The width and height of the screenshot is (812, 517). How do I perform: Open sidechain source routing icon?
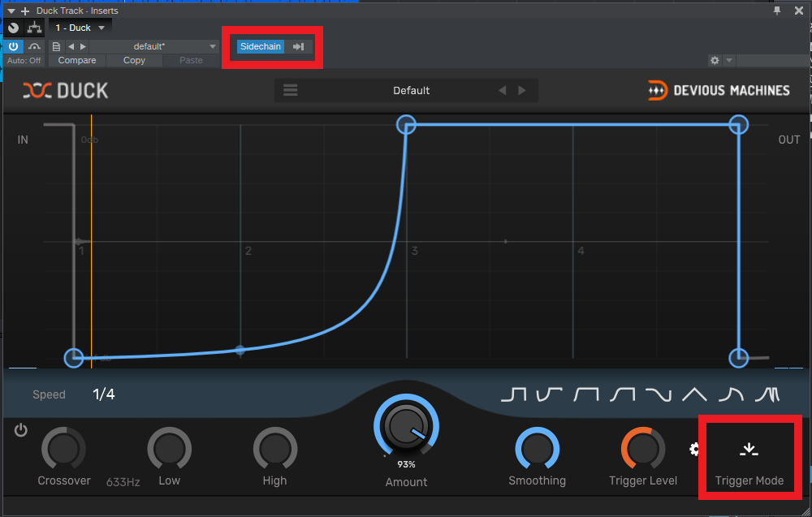(x=299, y=46)
